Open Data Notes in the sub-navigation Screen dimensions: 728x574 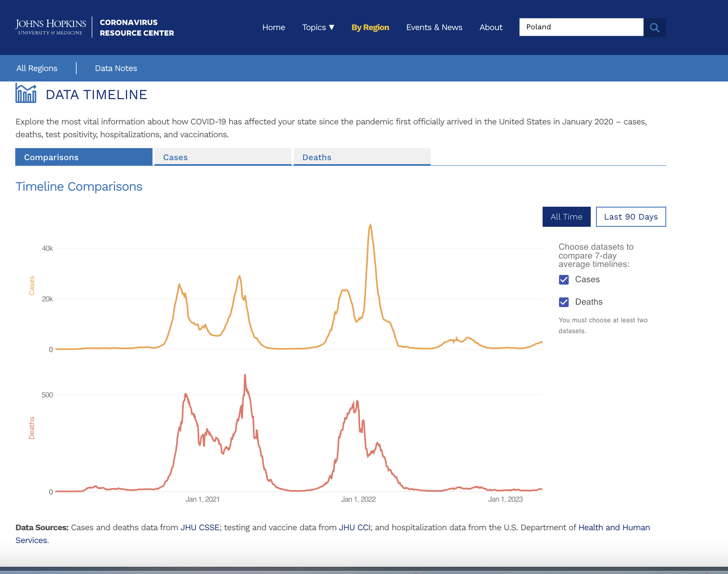point(116,68)
